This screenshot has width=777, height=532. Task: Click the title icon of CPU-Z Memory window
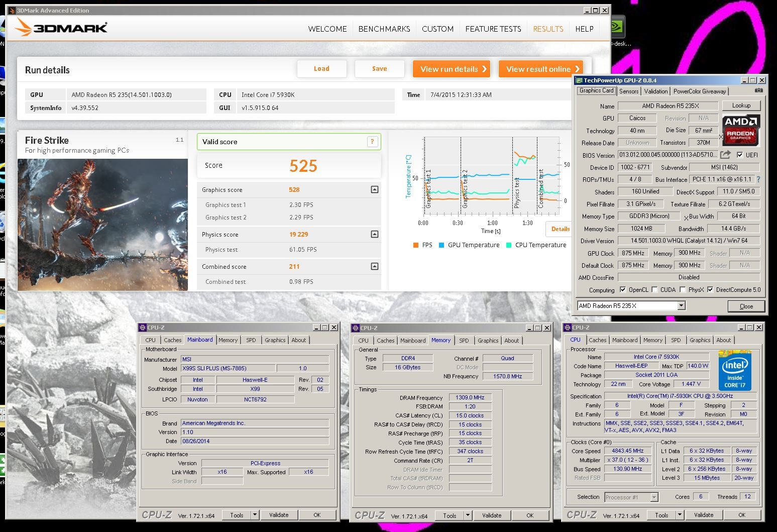point(356,328)
